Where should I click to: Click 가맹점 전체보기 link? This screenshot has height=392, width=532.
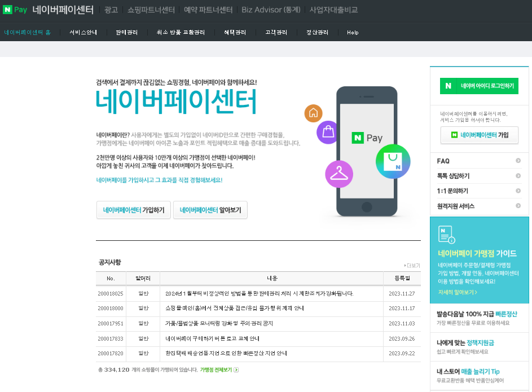click(216, 369)
